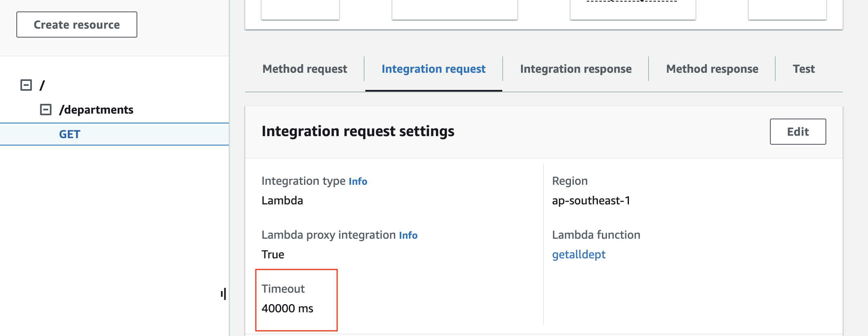This screenshot has width=868, height=336.
Task: Collapse the /departments tree node
Action: point(46,110)
